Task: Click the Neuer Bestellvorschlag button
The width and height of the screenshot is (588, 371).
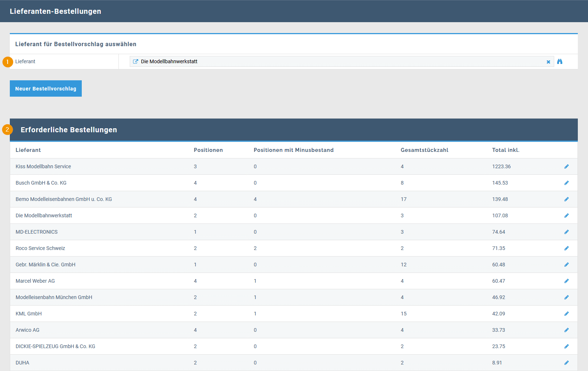Action: pos(46,89)
